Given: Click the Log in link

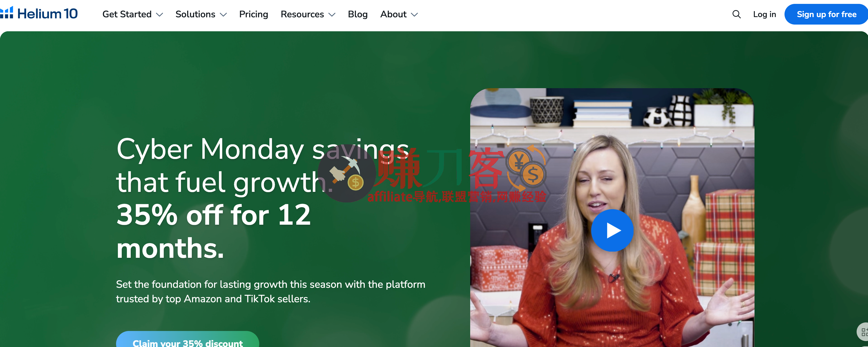Looking at the screenshot, I should coord(764,14).
